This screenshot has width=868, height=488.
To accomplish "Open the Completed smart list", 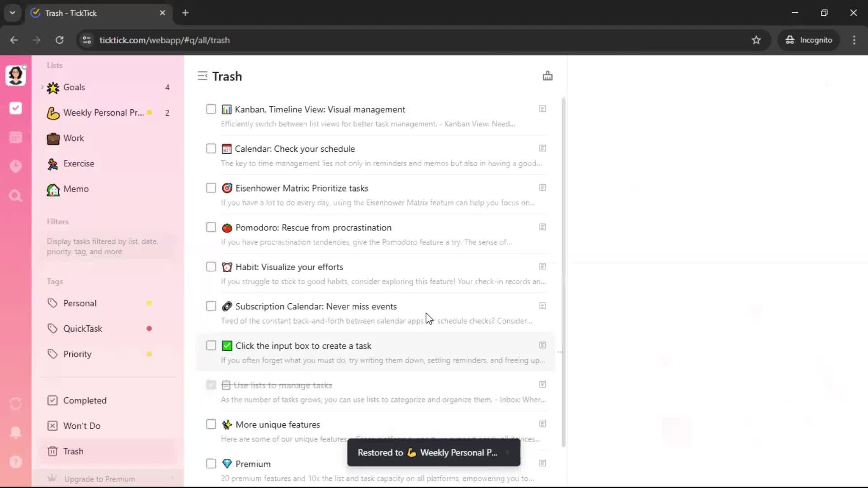I will point(85,400).
